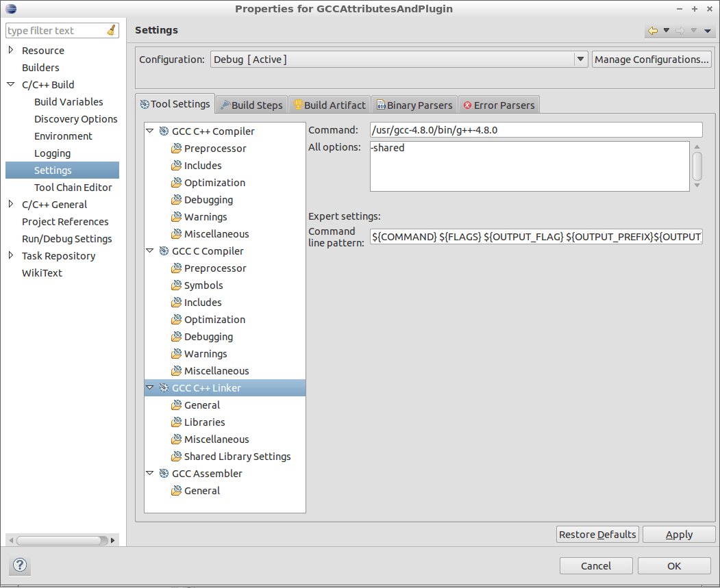Click Manage Configurations button

[651, 59]
